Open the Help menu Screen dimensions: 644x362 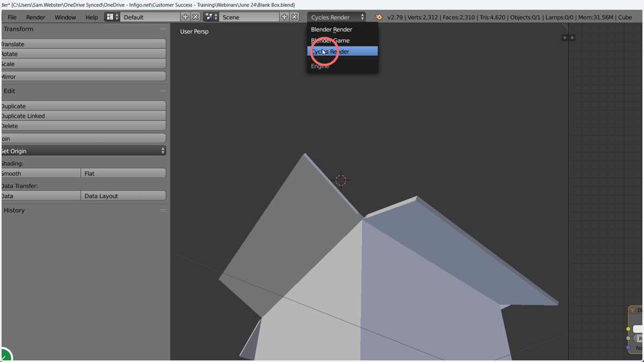tap(92, 17)
